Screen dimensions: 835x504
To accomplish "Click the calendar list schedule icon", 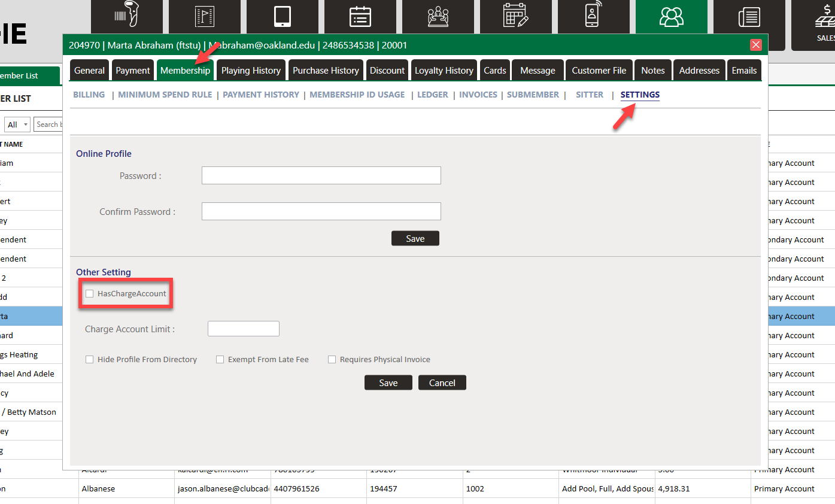I will pyautogui.click(x=360, y=17).
